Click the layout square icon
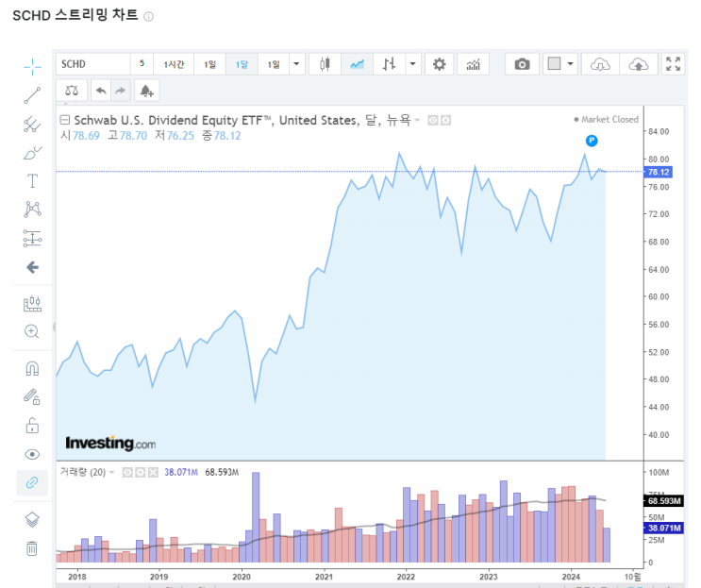Viewport: 701px width, 588px height. coord(554,64)
